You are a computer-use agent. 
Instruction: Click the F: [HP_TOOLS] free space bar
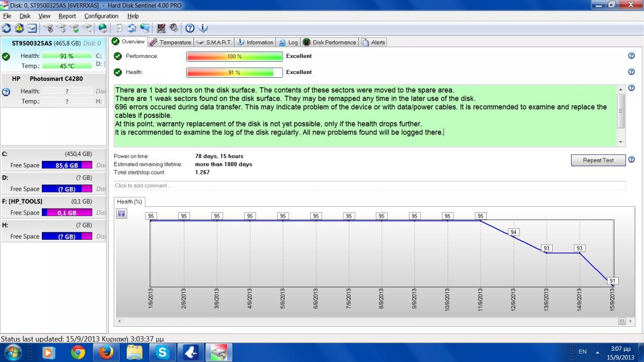coord(67,212)
